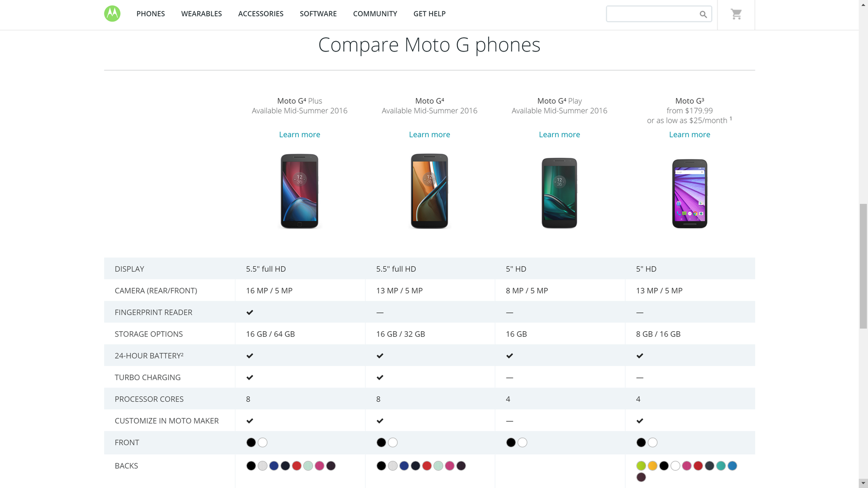Screen dimensions: 868x488
Task: Go to the Community section
Action: pos(375,14)
